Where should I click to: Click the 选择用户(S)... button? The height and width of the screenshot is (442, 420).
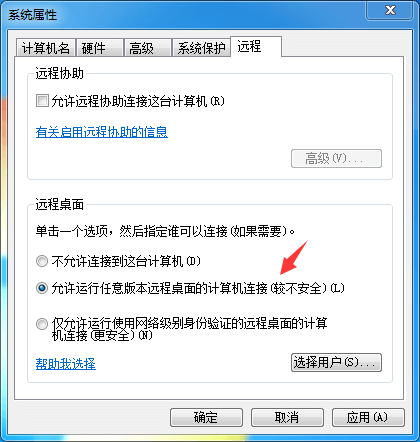tap(336, 362)
